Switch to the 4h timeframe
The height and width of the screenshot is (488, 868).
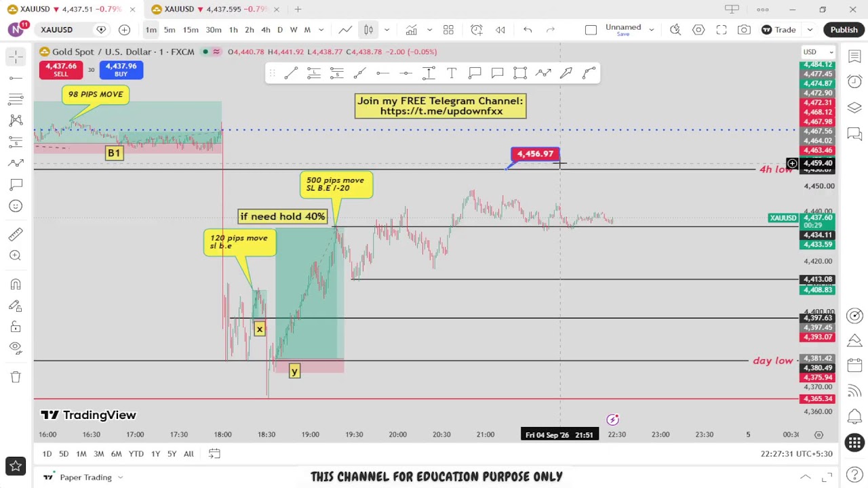266,30
